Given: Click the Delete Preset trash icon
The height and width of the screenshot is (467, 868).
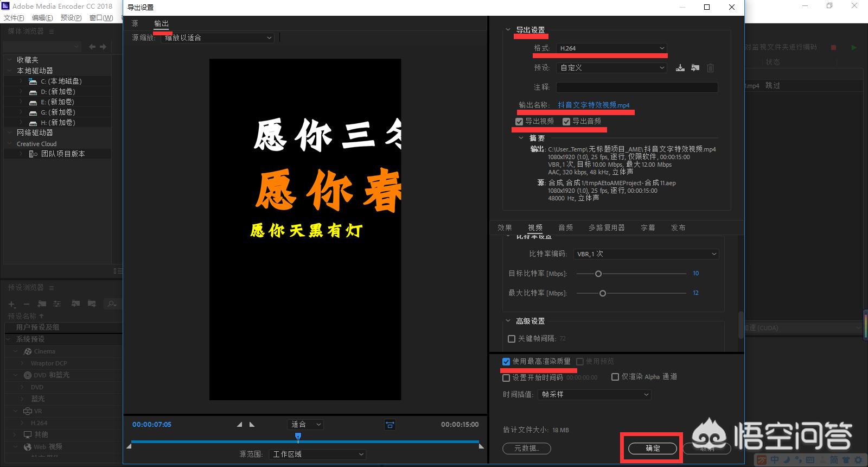Looking at the screenshot, I should 710,68.
